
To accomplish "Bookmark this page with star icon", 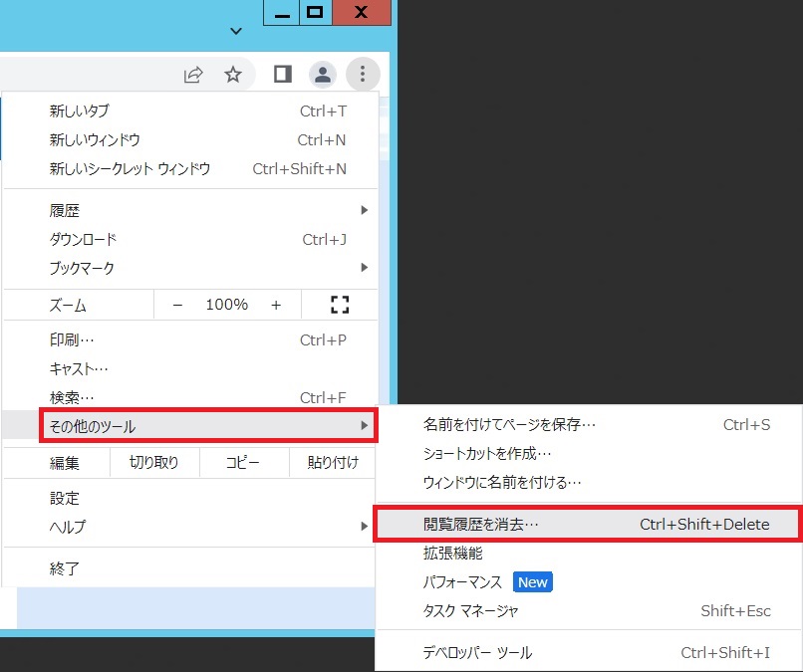I will (233, 75).
